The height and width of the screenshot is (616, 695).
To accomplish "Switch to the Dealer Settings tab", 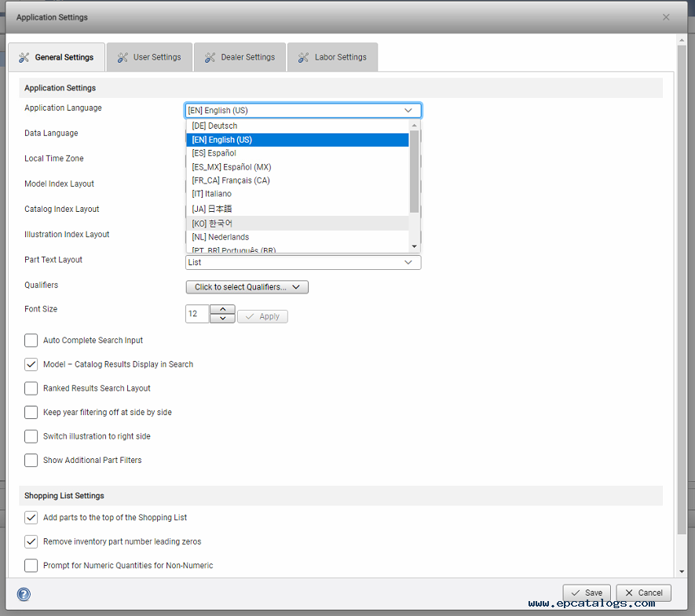I will [x=240, y=57].
